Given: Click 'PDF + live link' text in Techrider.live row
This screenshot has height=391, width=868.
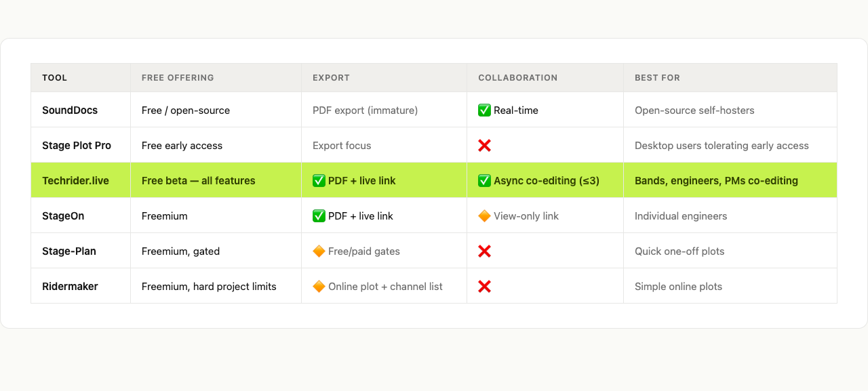Looking at the screenshot, I should (x=362, y=181).
